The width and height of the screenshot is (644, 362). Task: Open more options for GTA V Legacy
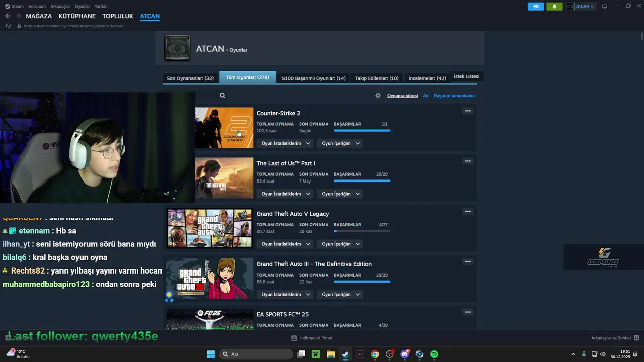(468, 211)
